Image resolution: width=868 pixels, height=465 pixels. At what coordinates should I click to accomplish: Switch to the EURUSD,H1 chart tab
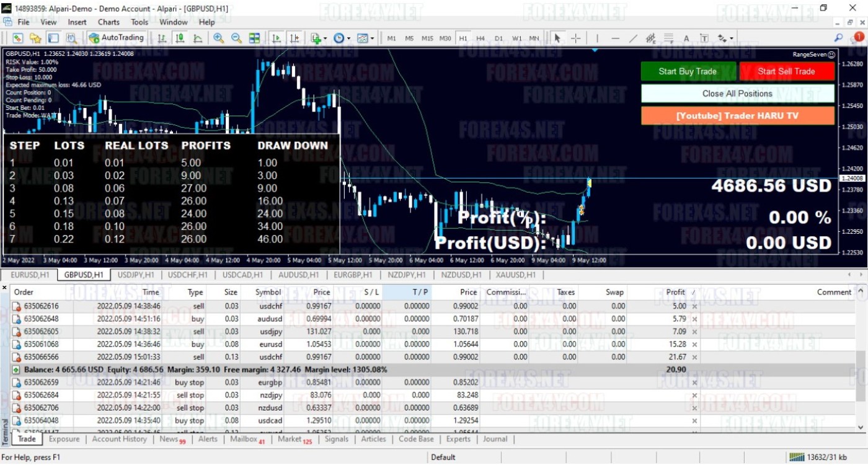pyautogui.click(x=30, y=275)
